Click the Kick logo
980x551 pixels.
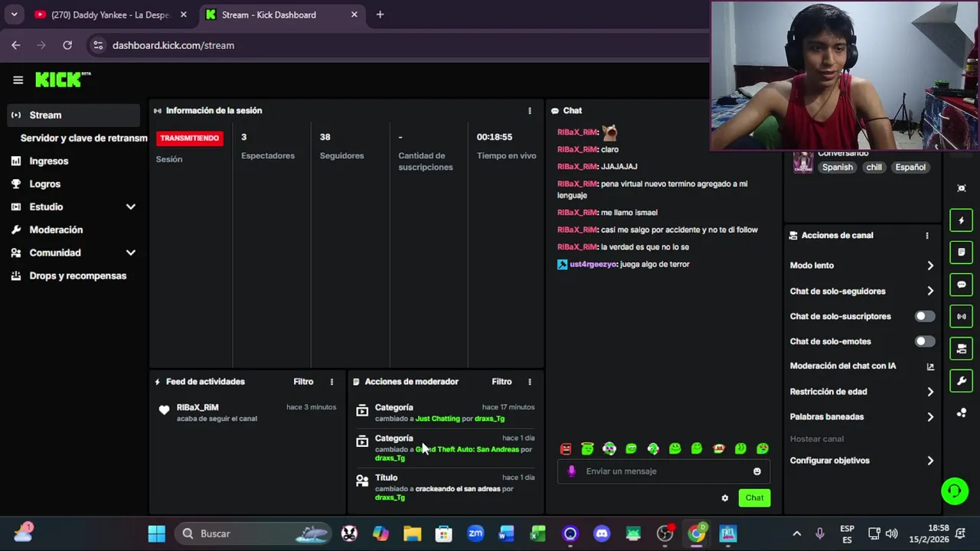coord(63,80)
